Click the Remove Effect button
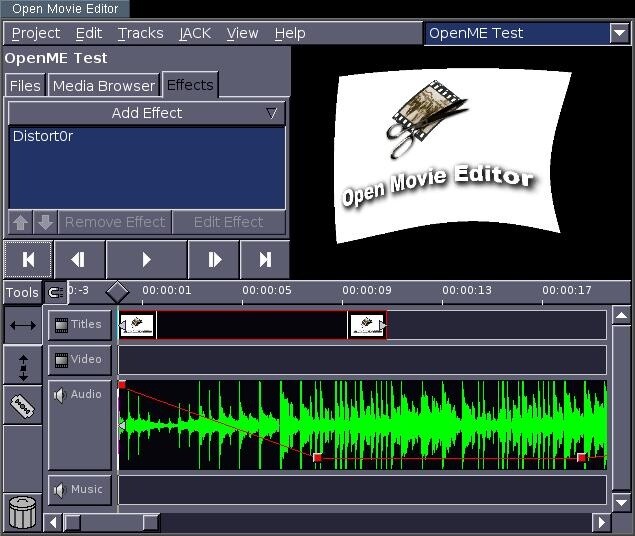 pos(115,222)
